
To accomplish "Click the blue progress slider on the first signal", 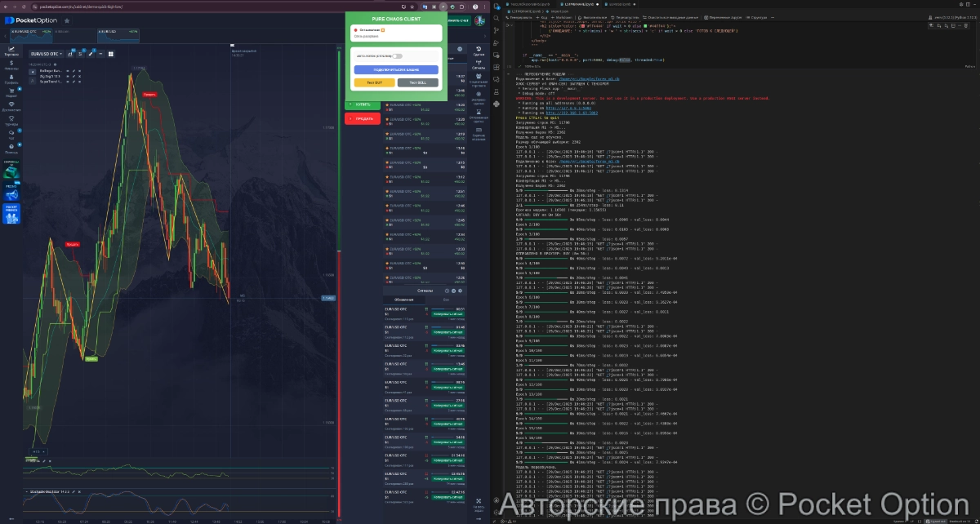I will coord(438,309).
